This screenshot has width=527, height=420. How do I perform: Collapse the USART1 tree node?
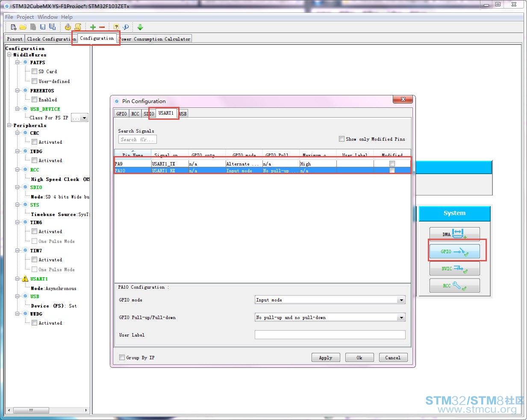[x=18, y=279]
